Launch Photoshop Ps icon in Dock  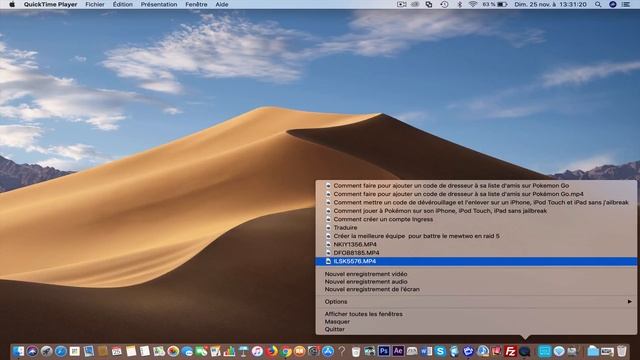[x=384, y=351]
